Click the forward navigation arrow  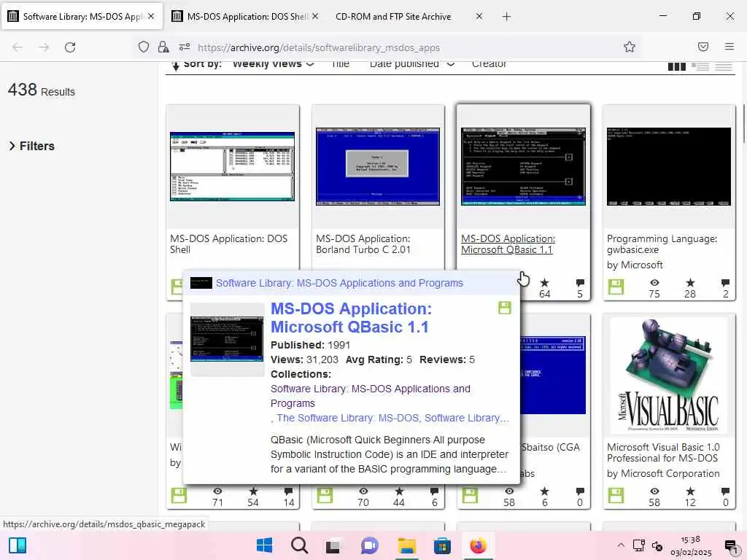pos(44,47)
